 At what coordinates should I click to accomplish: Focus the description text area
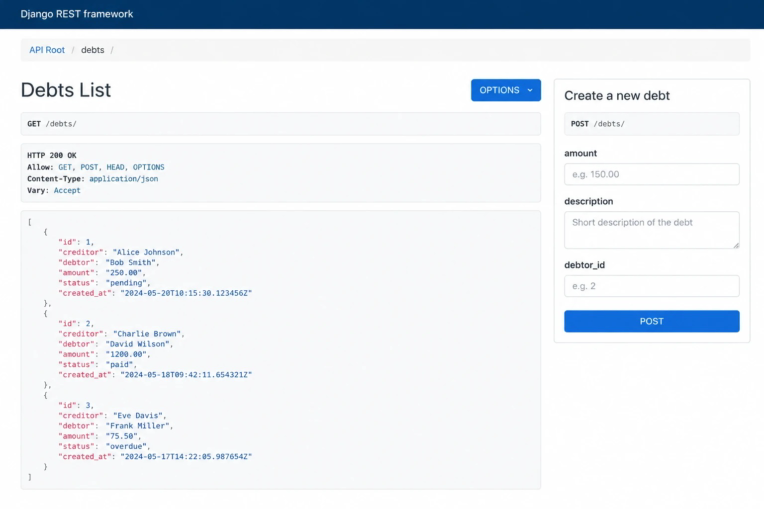point(651,230)
